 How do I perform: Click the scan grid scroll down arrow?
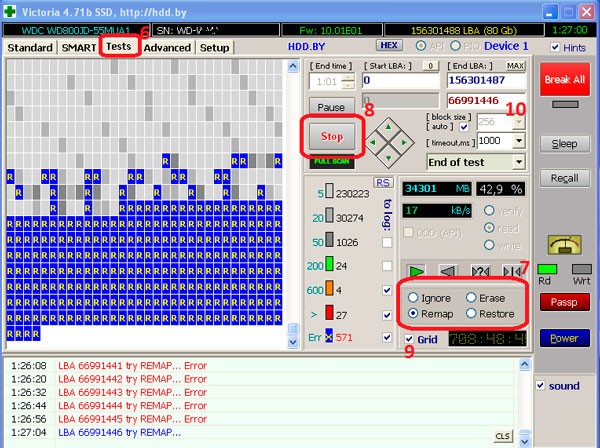[293, 342]
